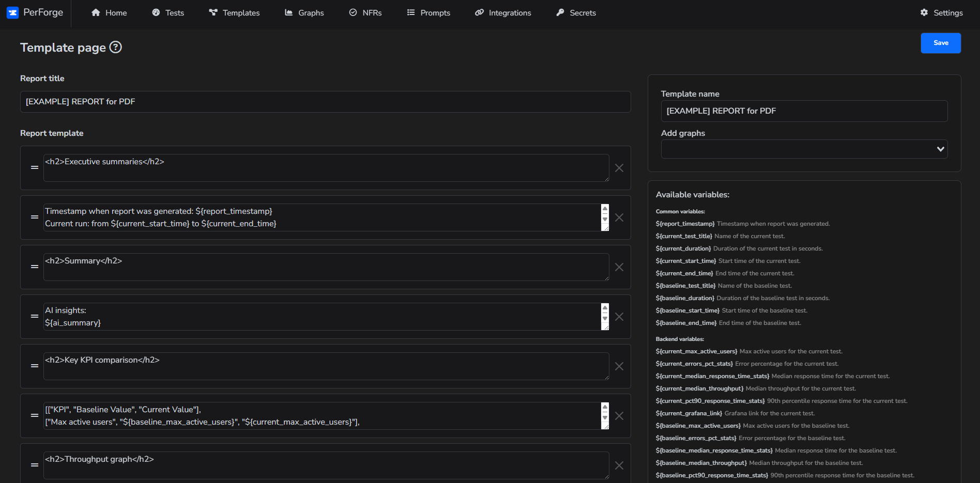
Task: Click the Integrations link icon
Action: click(x=479, y=12)
